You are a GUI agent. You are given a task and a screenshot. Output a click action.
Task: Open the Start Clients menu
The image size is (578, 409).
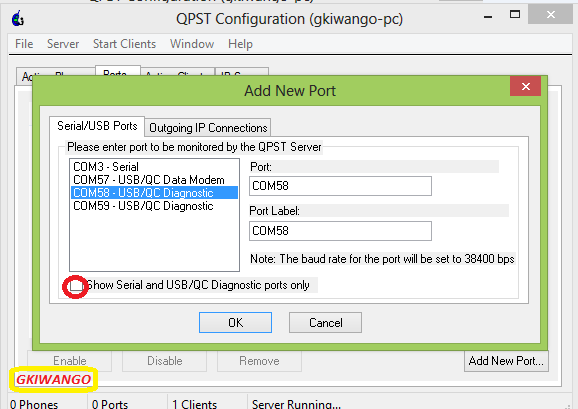point(124,44)
